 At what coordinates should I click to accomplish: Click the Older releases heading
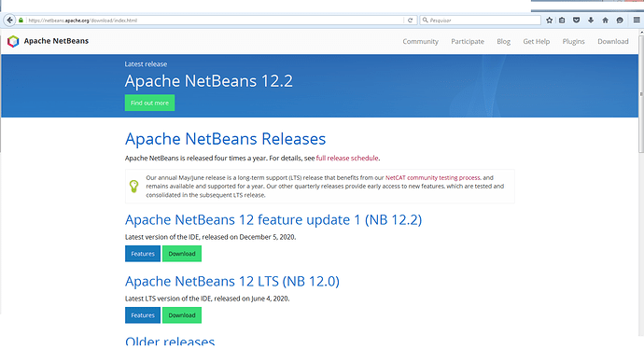click(x=170, y=341)
